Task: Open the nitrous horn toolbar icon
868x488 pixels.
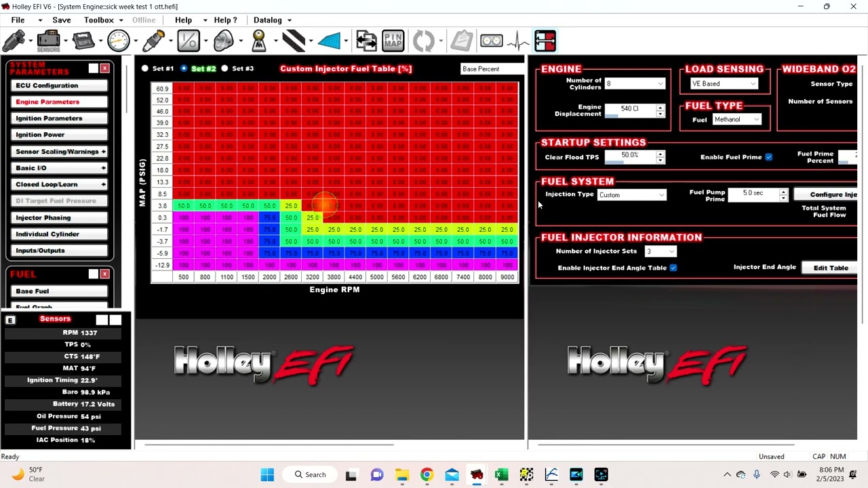Action: tap(224, 41)
